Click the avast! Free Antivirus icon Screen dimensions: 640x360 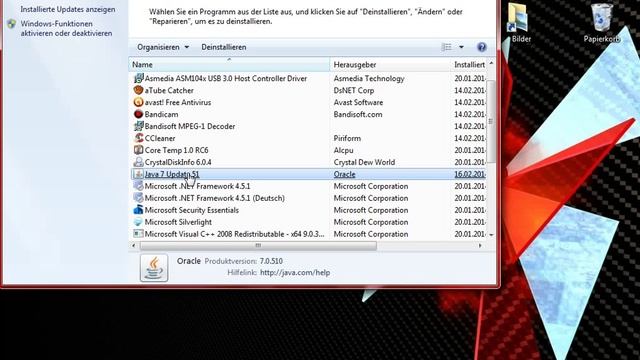[138, 102]
